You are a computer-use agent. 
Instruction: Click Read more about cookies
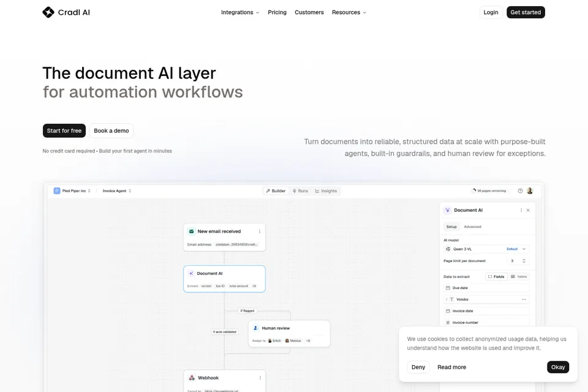click(x=451, y=367)
